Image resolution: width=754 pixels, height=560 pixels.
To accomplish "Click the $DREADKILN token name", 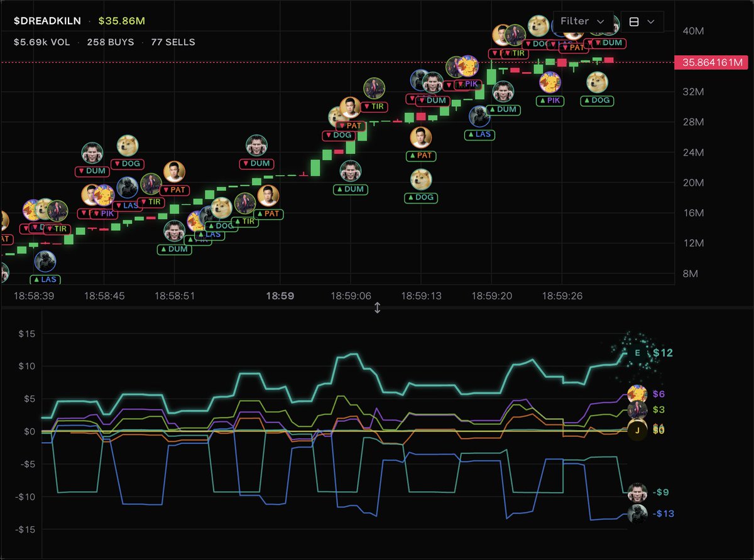I will (x=47, y=21).
